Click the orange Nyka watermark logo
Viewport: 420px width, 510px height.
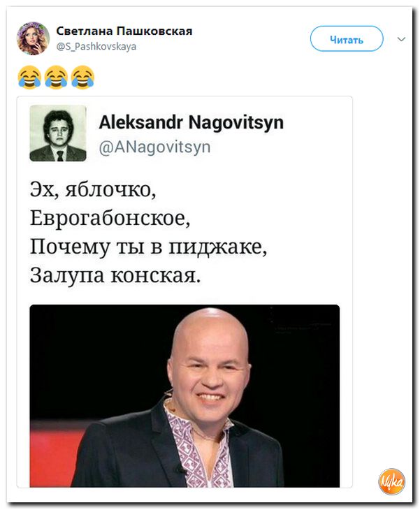point(392,481)
